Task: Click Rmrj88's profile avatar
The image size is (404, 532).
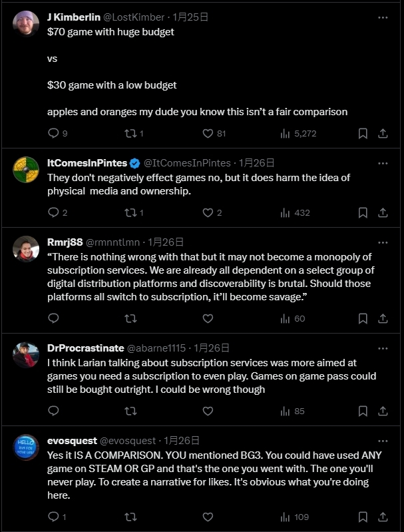Action: tap(26, 249)
